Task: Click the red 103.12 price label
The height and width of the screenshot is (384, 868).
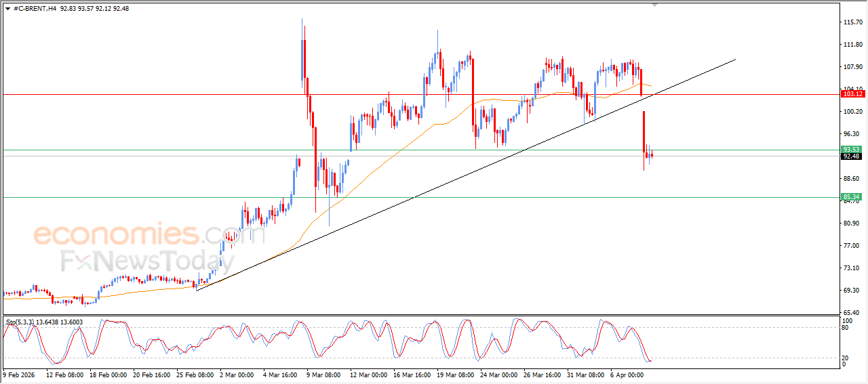Action: [x=851, y=94]
